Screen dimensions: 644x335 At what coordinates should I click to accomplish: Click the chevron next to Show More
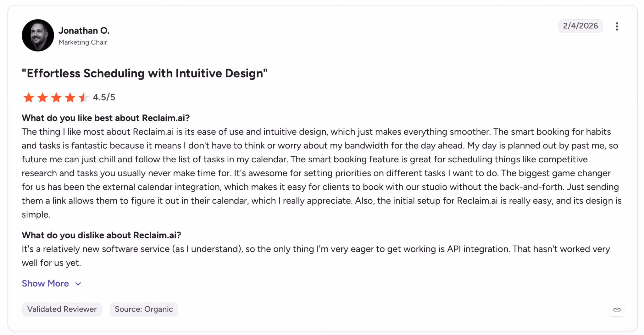(78, 284)
